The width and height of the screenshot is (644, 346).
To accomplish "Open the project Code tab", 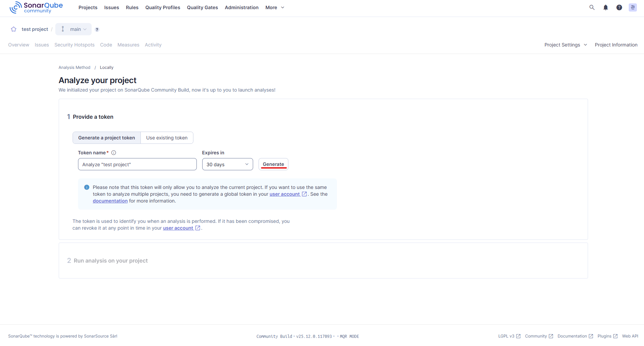I will [106, 45].
